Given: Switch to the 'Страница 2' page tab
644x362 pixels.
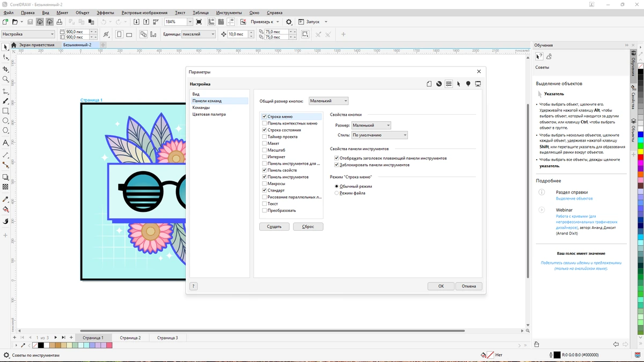Looking at the screenshot, I should click(x=130, y=338).
